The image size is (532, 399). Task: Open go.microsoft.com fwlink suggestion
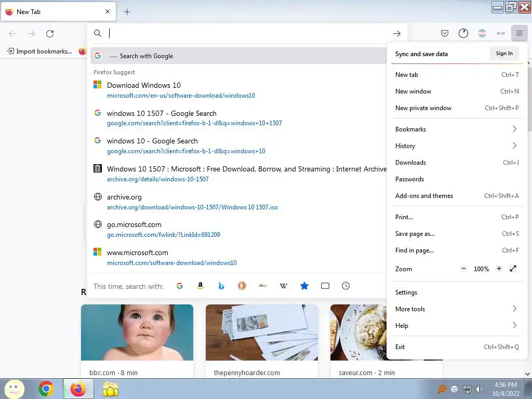pyautogui.click(x=238, y=229)
